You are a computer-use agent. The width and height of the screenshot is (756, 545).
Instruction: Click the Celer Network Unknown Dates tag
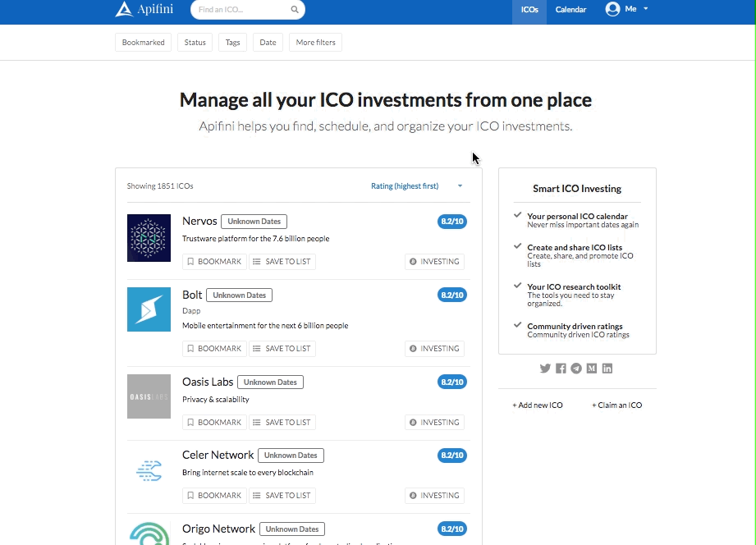tap(291, 456)
